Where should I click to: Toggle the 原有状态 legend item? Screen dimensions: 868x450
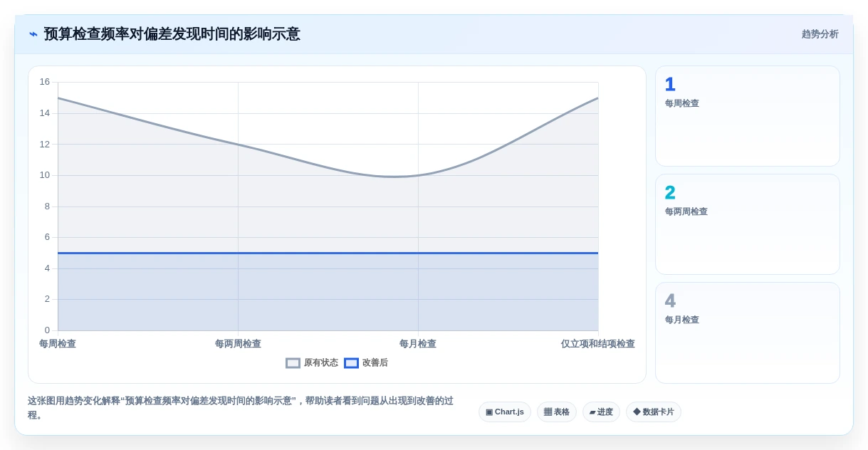click(x=312, y=362)
